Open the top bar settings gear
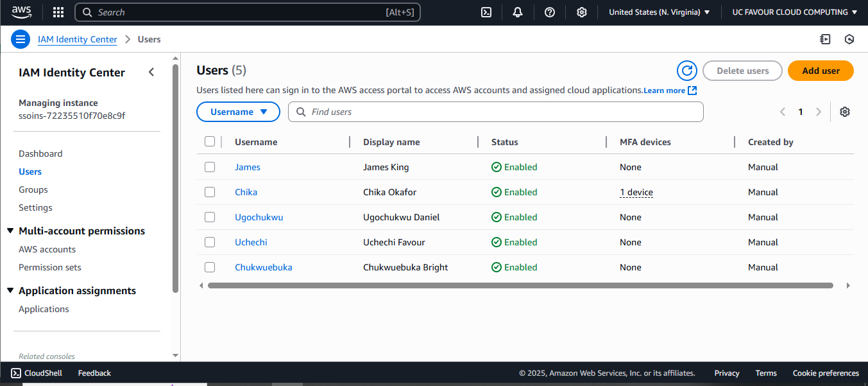868x386 pixels. [x=582, y=12]
